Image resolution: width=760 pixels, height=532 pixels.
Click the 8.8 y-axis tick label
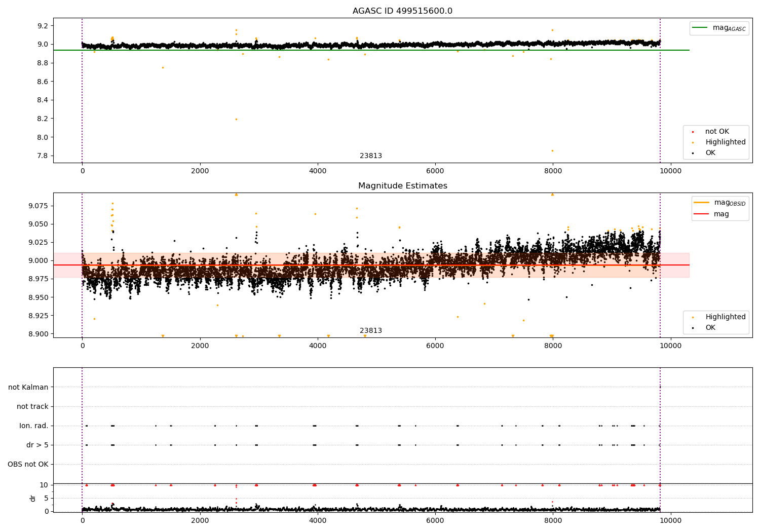click(43, 63)
